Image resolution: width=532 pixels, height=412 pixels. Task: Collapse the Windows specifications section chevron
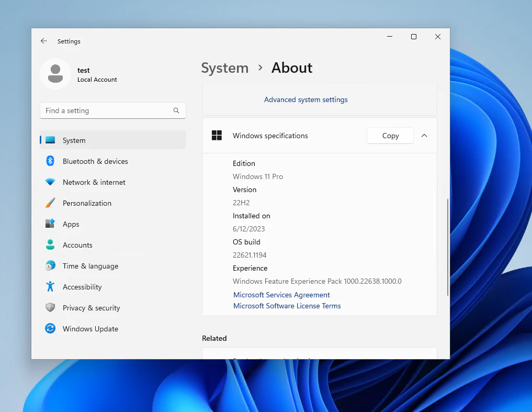coord(424,136)
